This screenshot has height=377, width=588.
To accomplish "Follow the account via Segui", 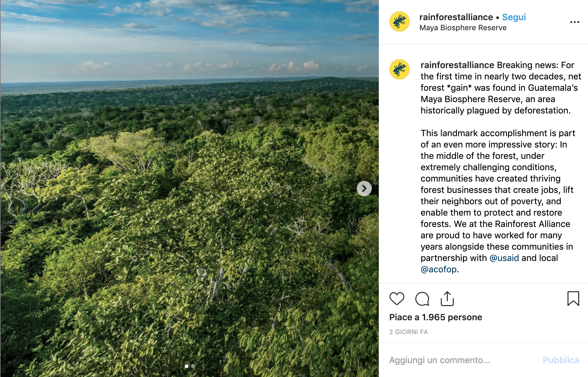I will coord(514,17).
